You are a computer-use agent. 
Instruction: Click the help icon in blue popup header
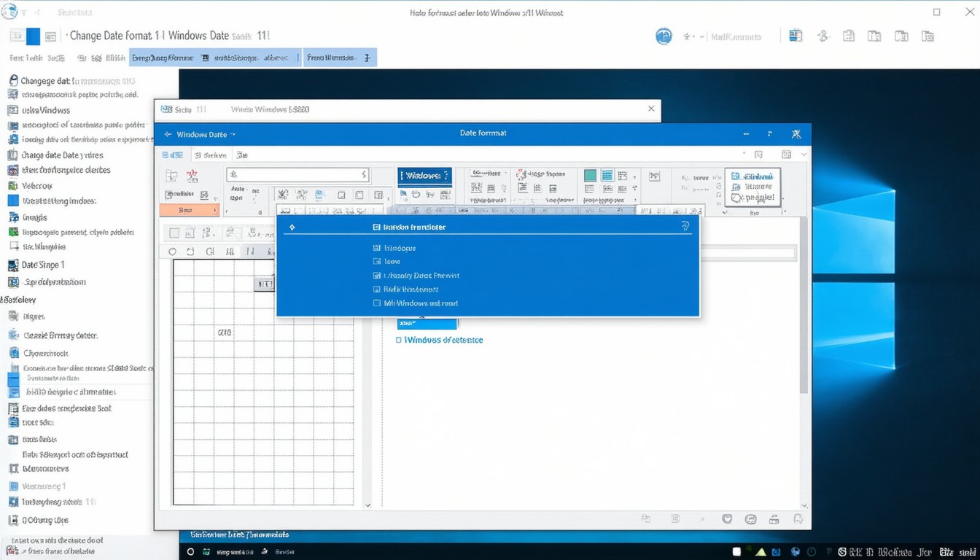click(x=685, y=227)
